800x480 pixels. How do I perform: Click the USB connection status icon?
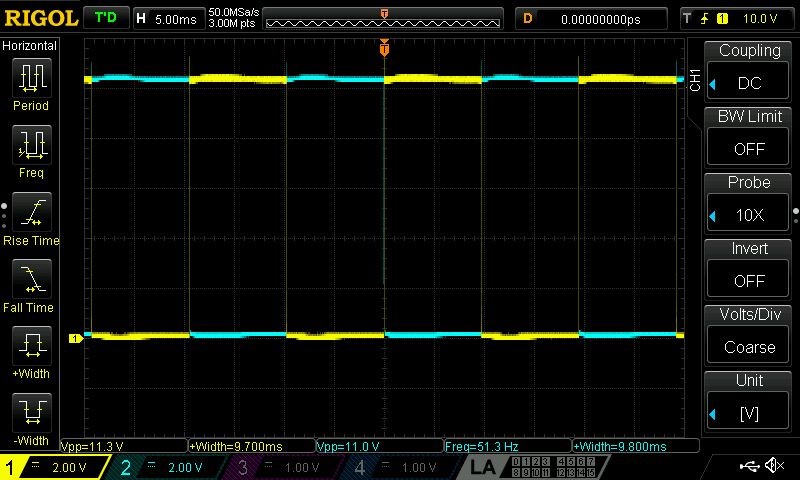point(749,465)
